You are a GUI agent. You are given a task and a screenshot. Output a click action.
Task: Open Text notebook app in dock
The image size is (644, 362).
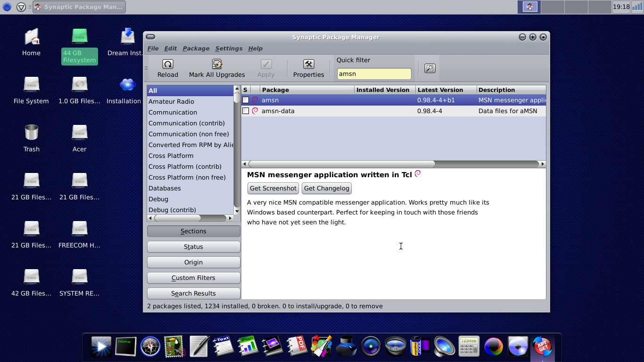223,347
